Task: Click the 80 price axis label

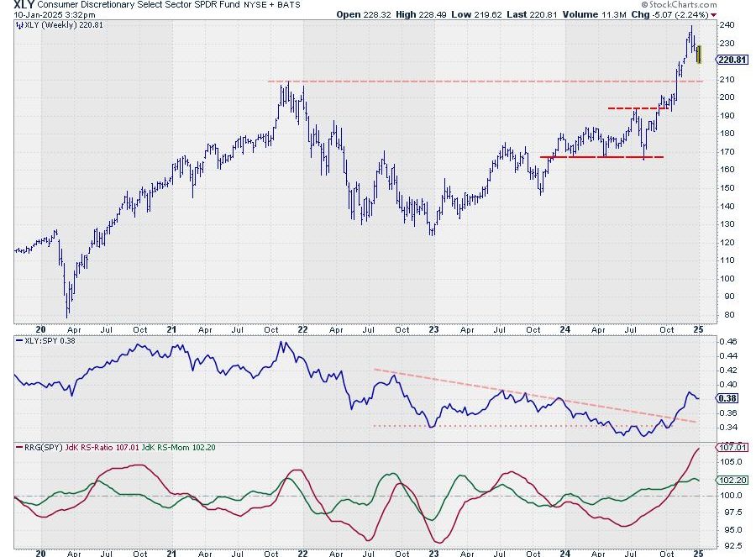Action: (729, 315)
